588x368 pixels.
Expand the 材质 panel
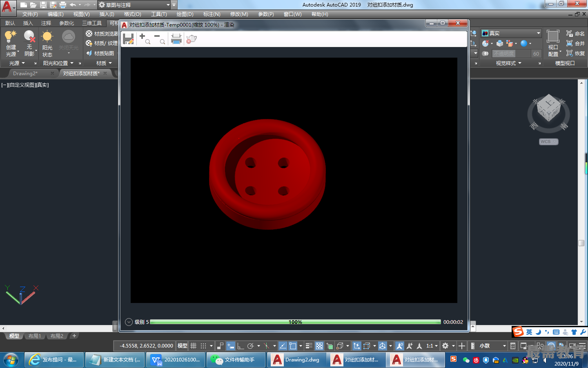coord(104,63)
